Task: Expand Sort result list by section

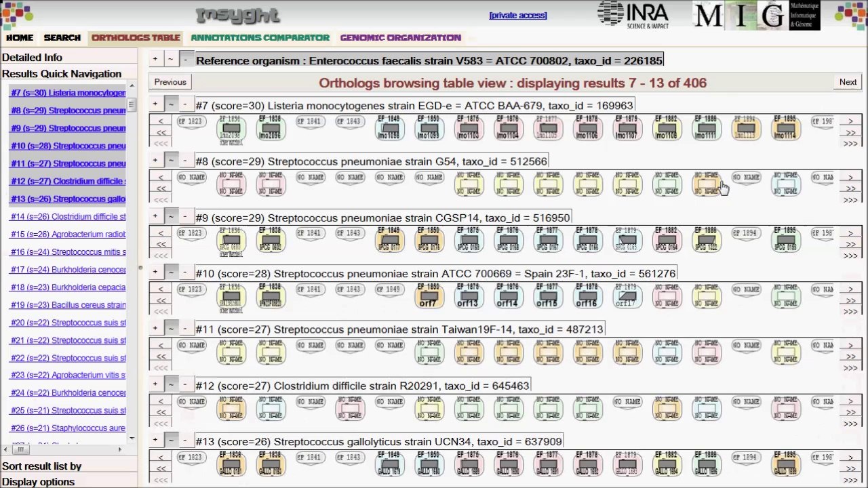Action: (x=41, y=466)
